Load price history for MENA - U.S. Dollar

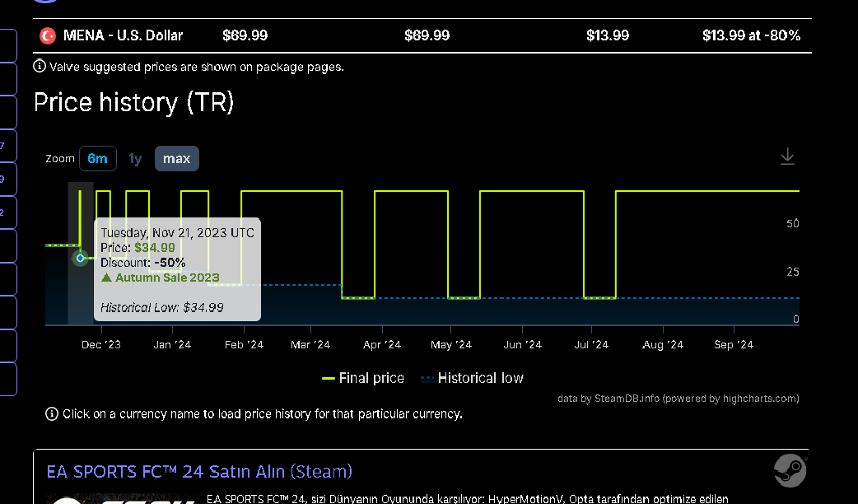coord(123,35)
